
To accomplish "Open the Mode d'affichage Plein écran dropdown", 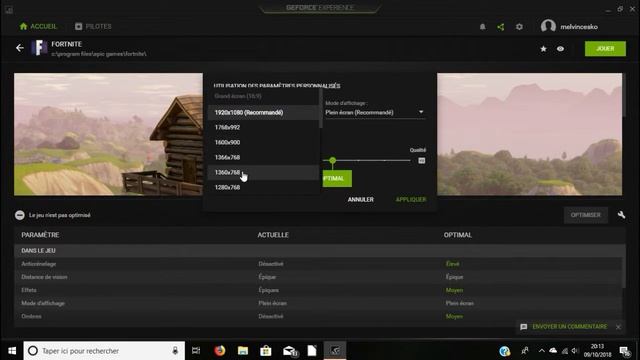I will [x=375, y=112].
